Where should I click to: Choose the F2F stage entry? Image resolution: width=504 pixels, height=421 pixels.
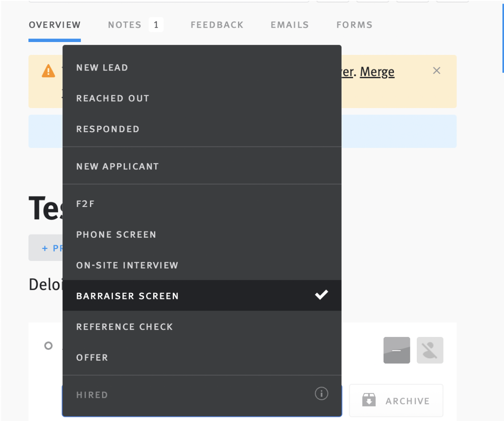tap(86, 204)
